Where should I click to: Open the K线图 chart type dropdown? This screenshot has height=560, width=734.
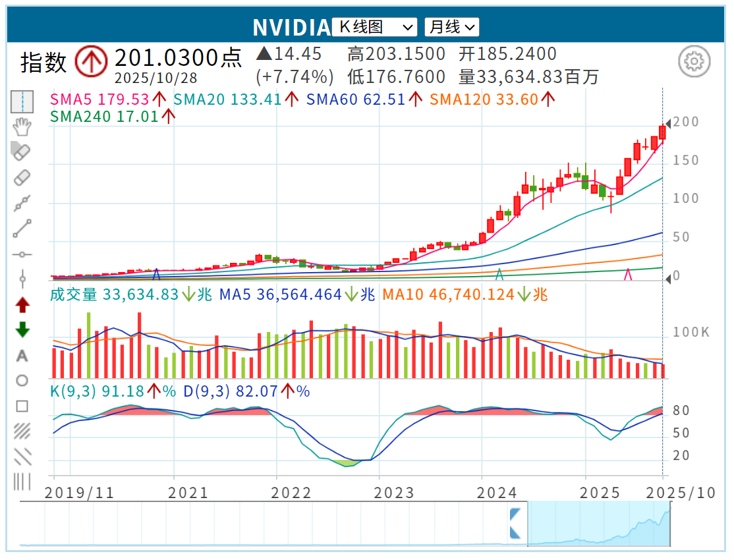(375, 27)
